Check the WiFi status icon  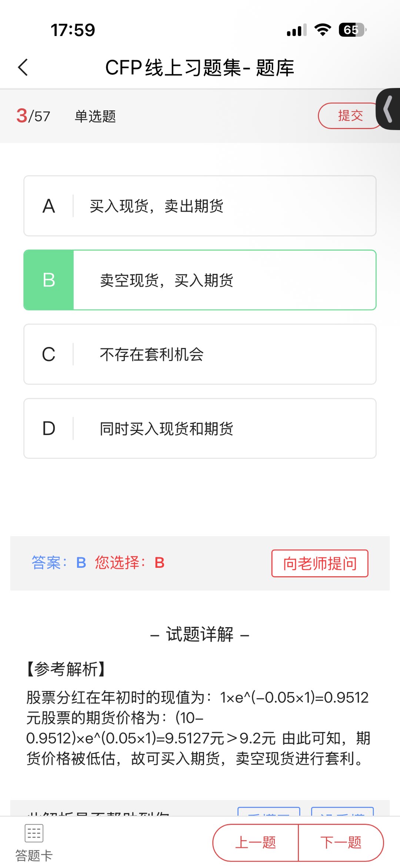[322, 30]
